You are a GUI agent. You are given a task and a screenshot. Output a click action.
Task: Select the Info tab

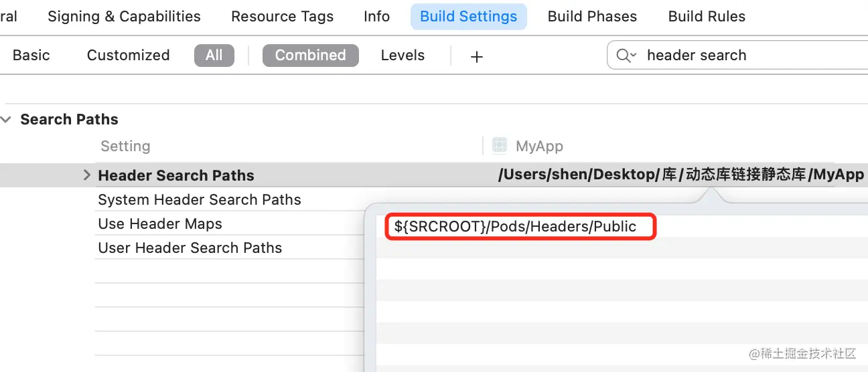(x=376, y=17)
